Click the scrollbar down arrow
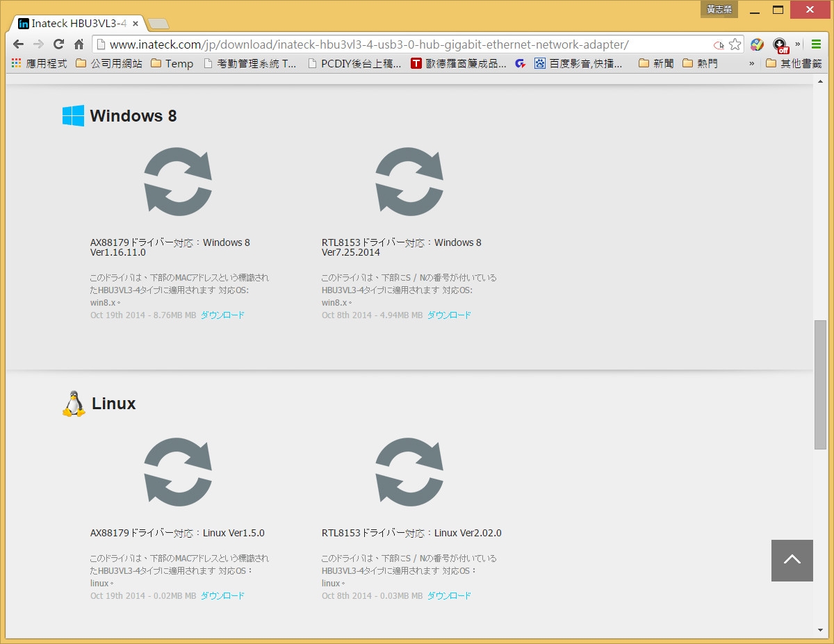Image resolution: width=834 pixels, height=644 pixels. tap(820, 631)
